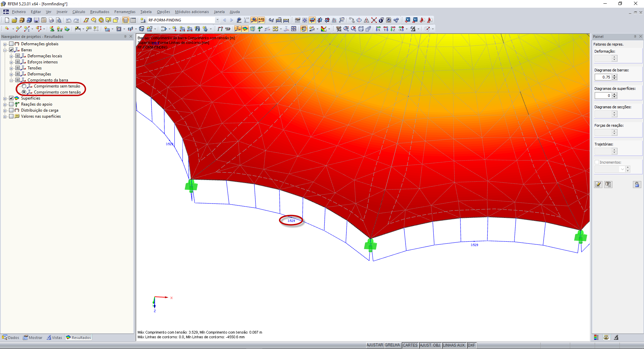Click the view in X direction icon
Screen dimensions: 644x349
378,29
